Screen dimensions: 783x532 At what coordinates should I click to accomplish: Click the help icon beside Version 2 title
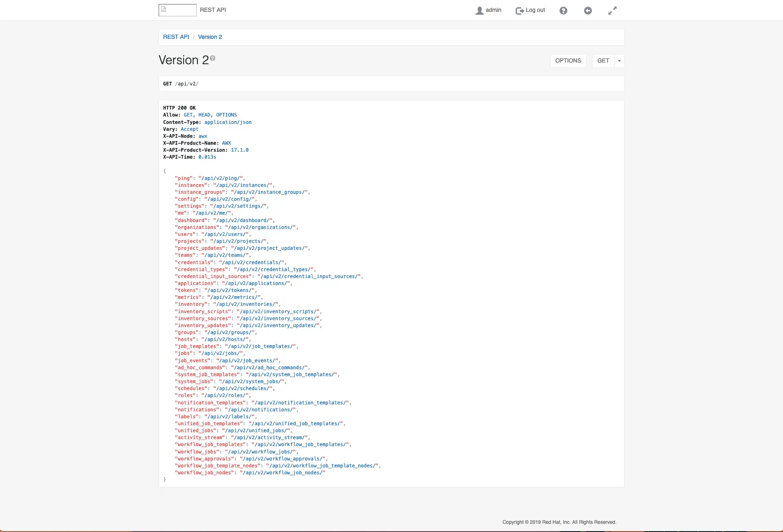click(x=213, y=58)
